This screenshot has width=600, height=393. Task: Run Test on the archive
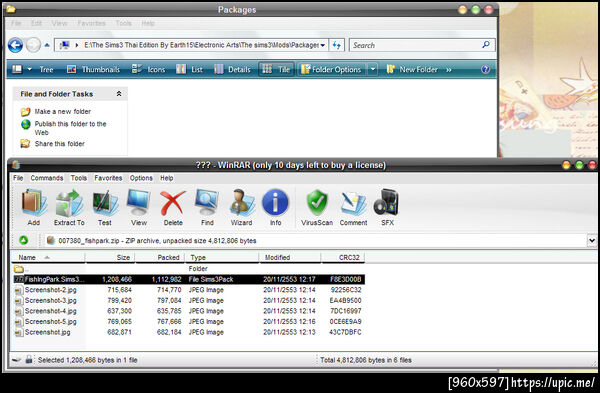click(x=104, y=207)
